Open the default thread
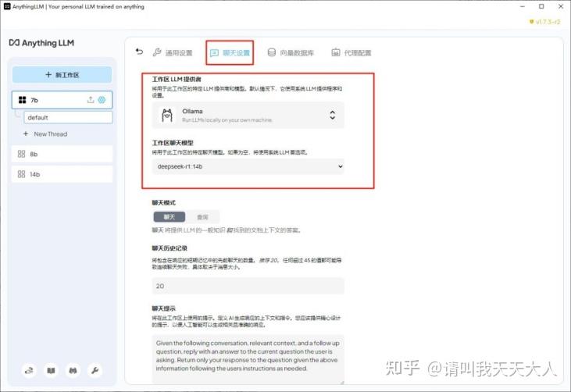This screenshot has height=392, width=571. click(x=68, y=118)
